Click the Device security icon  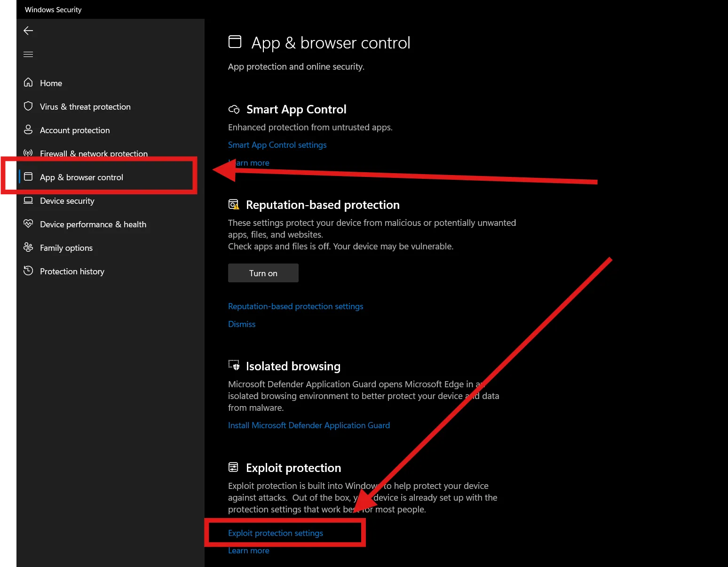28,200
